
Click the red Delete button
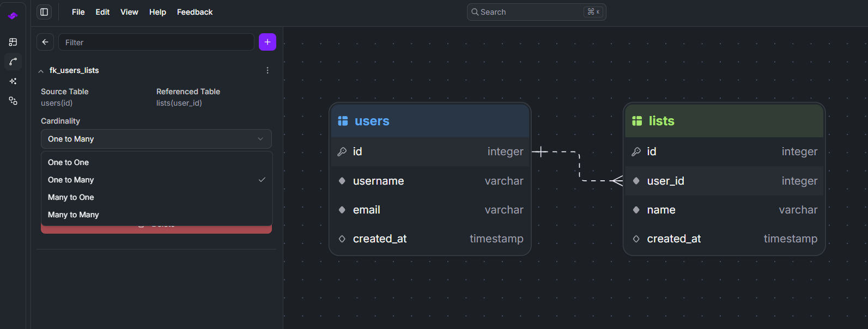[156, 229]
